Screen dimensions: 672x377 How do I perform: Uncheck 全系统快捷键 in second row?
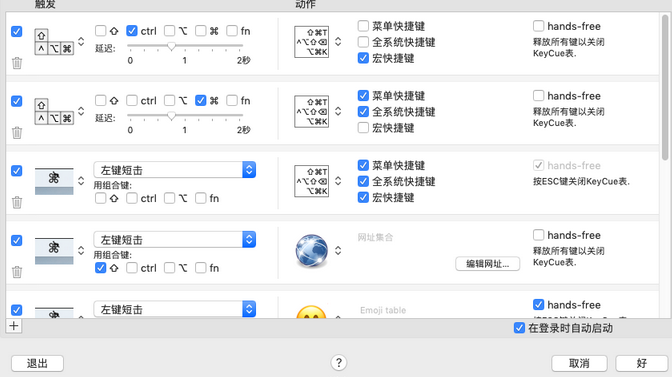tap(363, 112)
